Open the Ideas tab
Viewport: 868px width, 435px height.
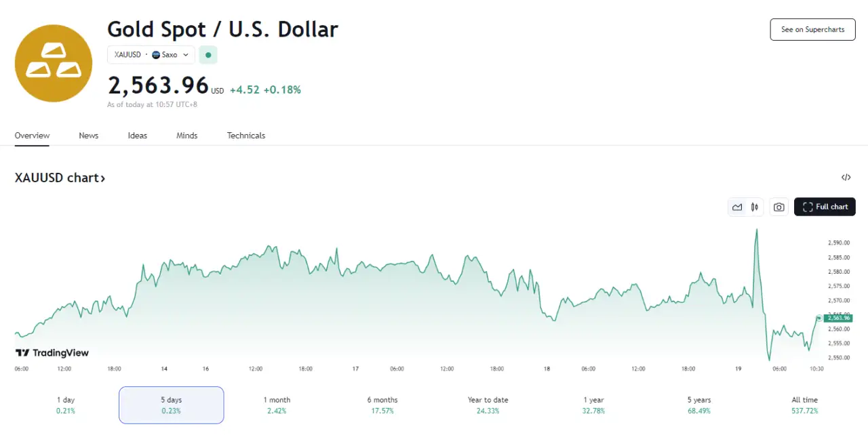138,136
